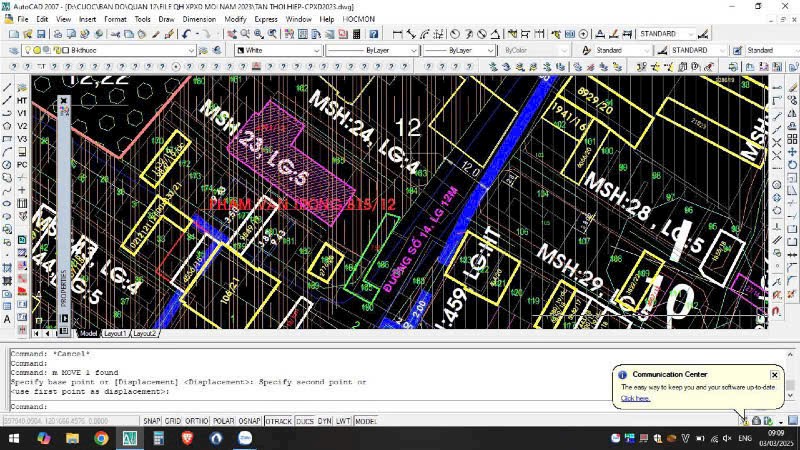Toggle LWT lineweight display
Viewport: 800px width, 450px height.
click(343, 421)
